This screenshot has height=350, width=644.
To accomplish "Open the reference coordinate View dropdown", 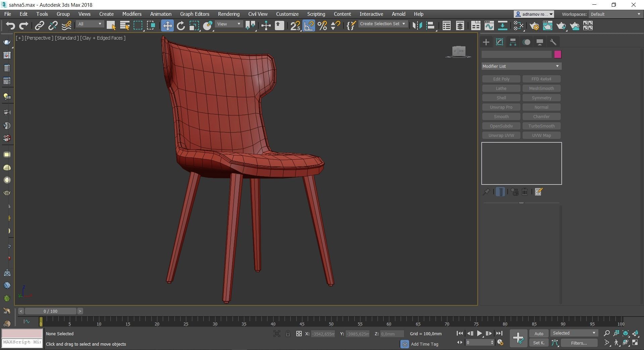I will (x=229, y=24).
